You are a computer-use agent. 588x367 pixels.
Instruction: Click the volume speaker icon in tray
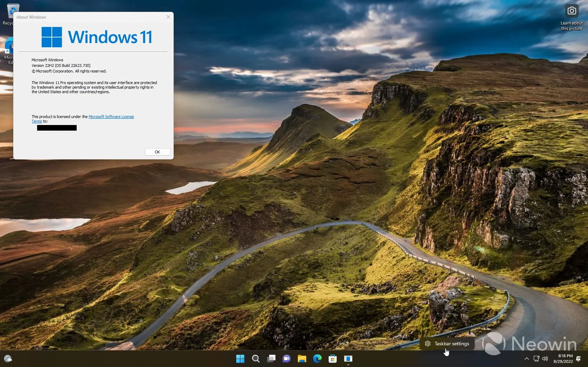click(545, 359)
